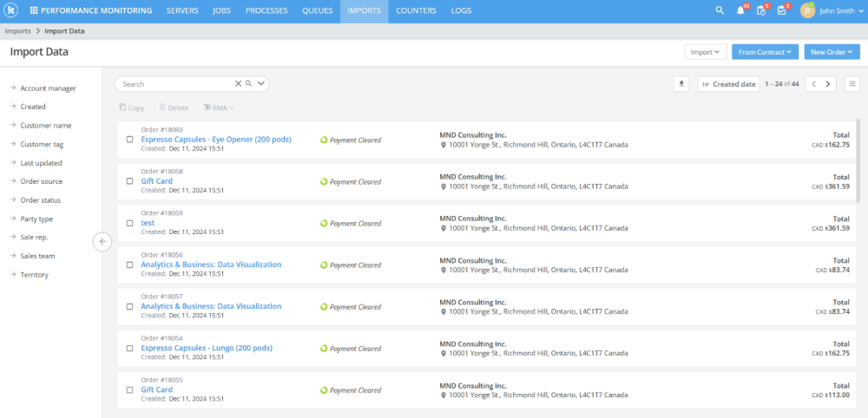
Task: Open notifications bell with 43 badge
Action: click(740, 10)
